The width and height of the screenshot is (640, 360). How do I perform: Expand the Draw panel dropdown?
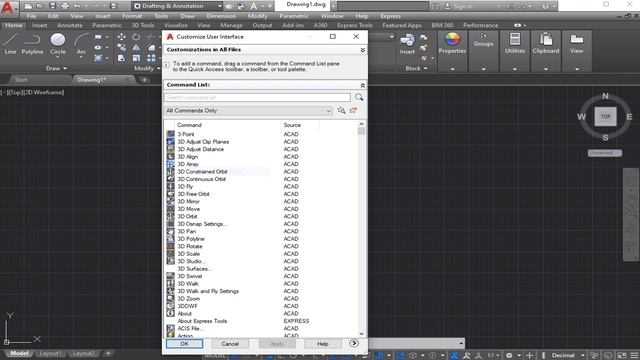(56, 69)
